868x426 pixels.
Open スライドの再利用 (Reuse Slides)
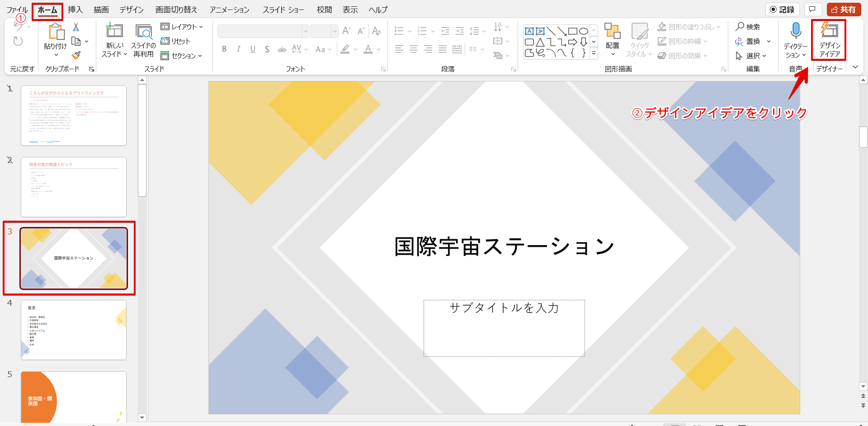[143, 40]
